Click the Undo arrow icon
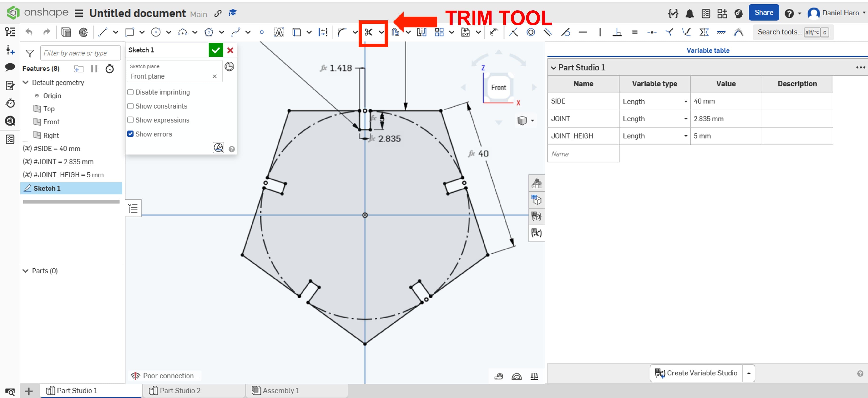This screenshot has height=398, width=868. click(29, 32)
